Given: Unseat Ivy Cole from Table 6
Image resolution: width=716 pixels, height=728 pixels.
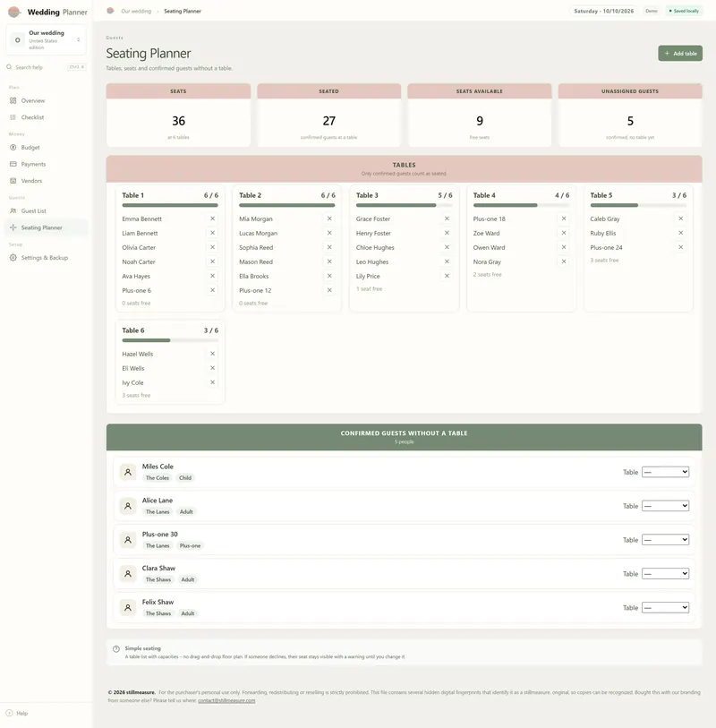Looking at the screenshot, I should [212, 382].
